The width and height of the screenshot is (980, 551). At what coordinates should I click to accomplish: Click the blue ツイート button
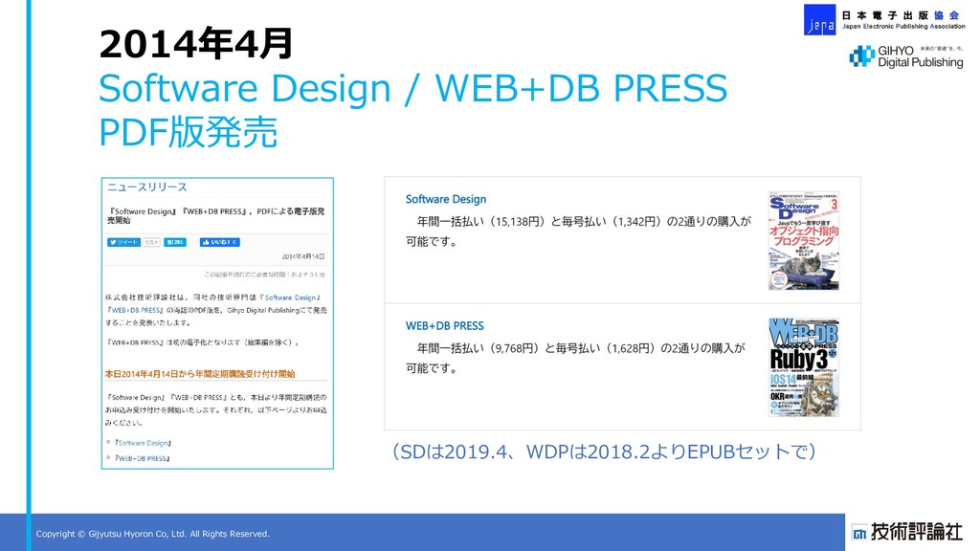[123, 242]
